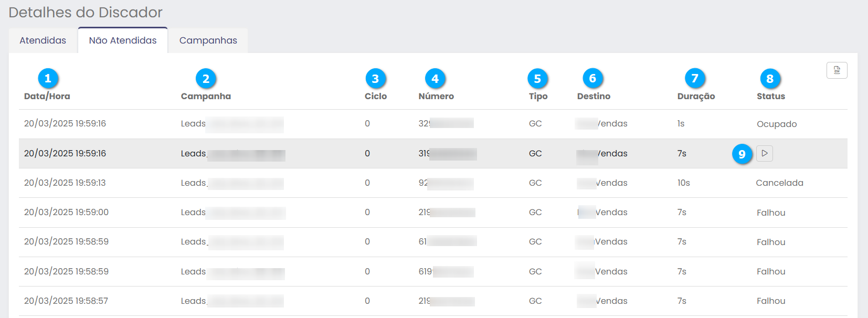Click the file export icon button

tap(837, 70)
